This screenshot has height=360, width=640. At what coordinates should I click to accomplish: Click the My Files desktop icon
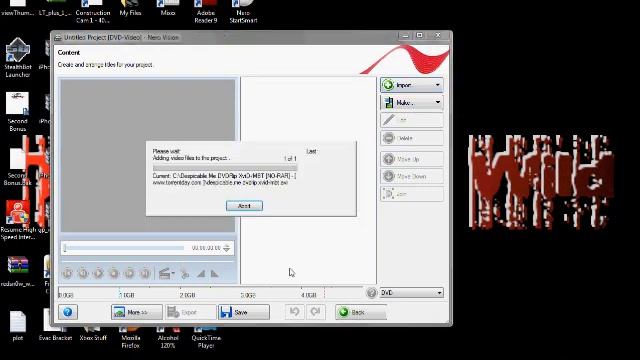[x=130, y=8]
